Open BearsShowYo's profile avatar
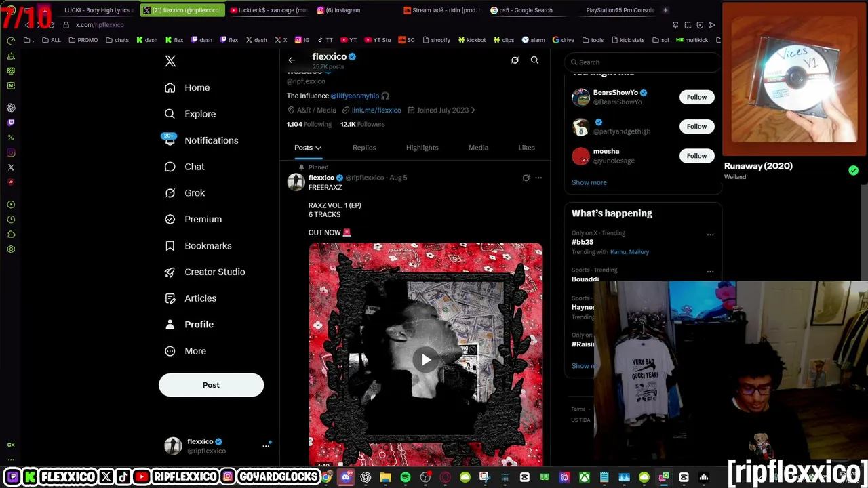 [x=580, y=97]
